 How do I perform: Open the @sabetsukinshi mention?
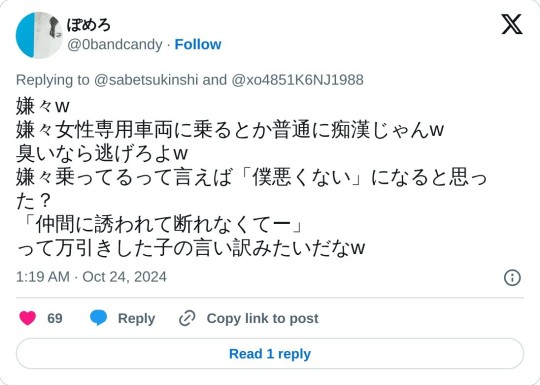[146, 80]
